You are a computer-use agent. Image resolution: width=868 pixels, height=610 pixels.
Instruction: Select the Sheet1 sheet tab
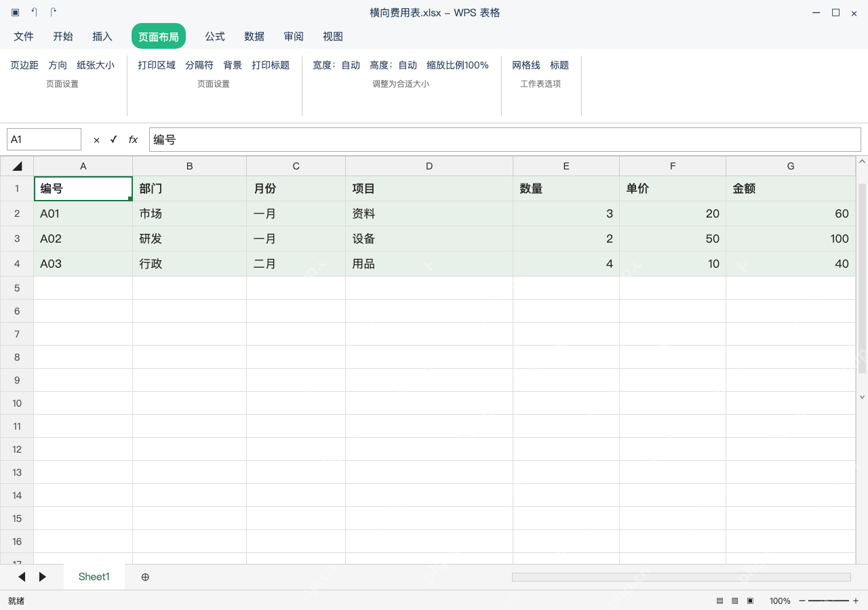point(94,577)
